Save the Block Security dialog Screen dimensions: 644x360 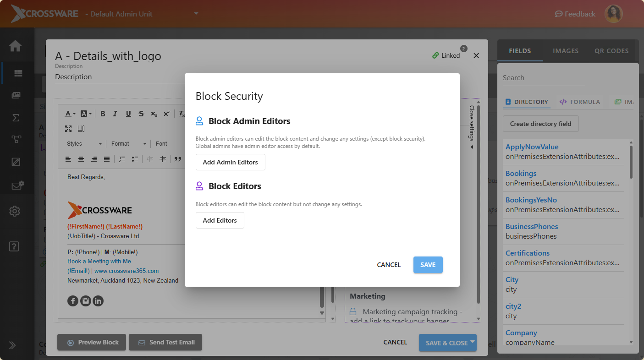click(428, 265)
